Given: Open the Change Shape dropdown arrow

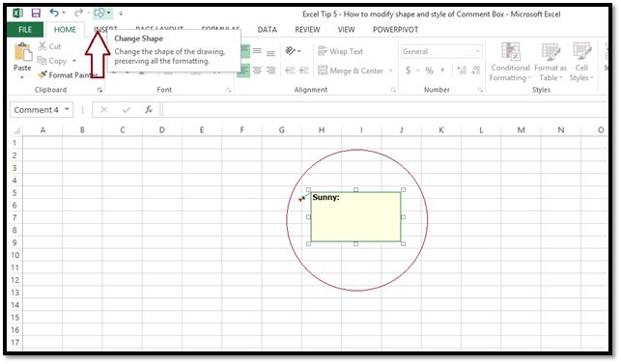Looking at the screenshot, I should (x=108, y=14).
